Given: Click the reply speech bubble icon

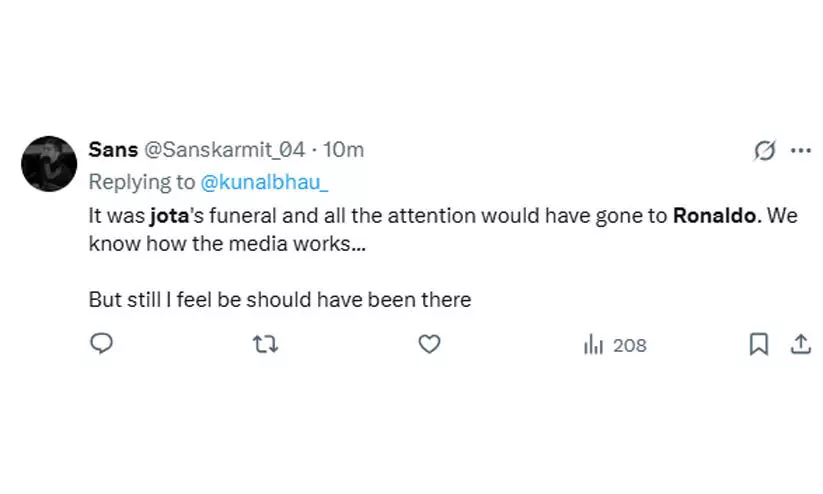Looking at the screenshot, I should point(101,344).
